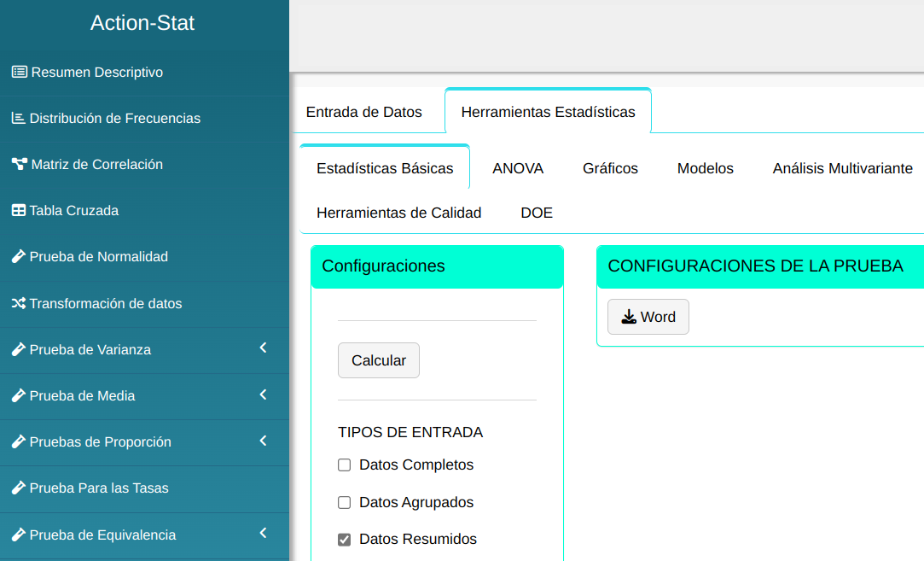The image size is (924, 561).
Task: Expand the Prueba de Equivalencia submenu
Action: [263, 534]
